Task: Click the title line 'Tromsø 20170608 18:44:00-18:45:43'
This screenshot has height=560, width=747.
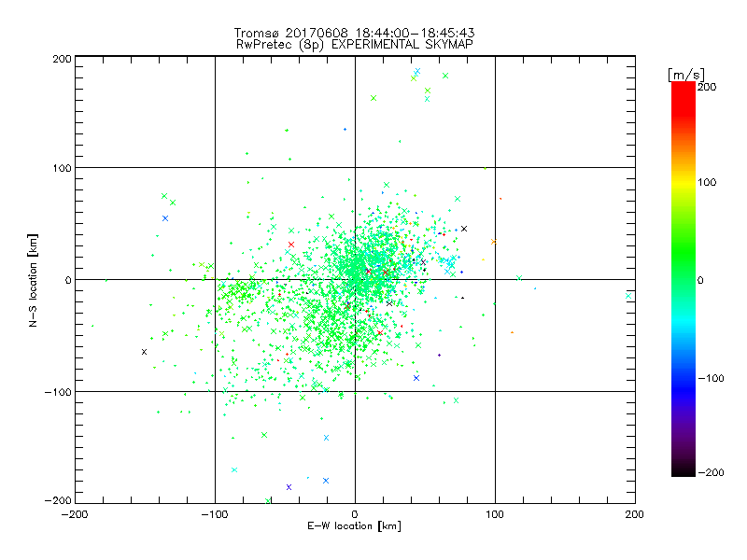Action: point(354,33)
